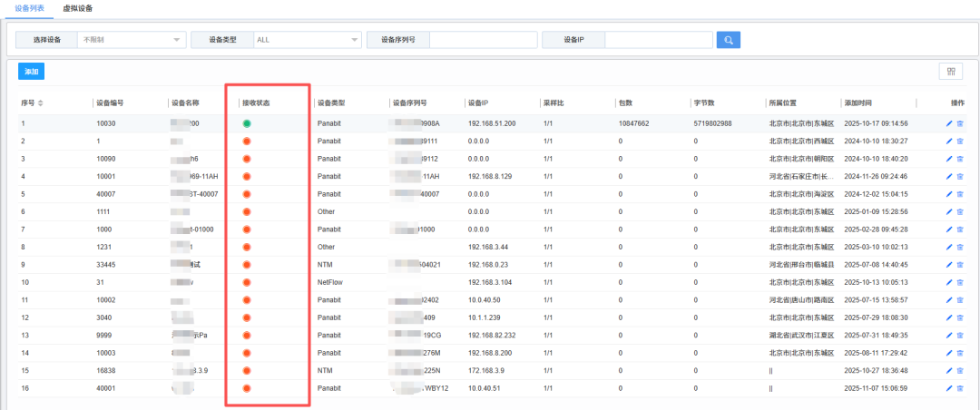Open the column settings grid icon
This screenshot has height=410, width=980.
coord(951,72)
